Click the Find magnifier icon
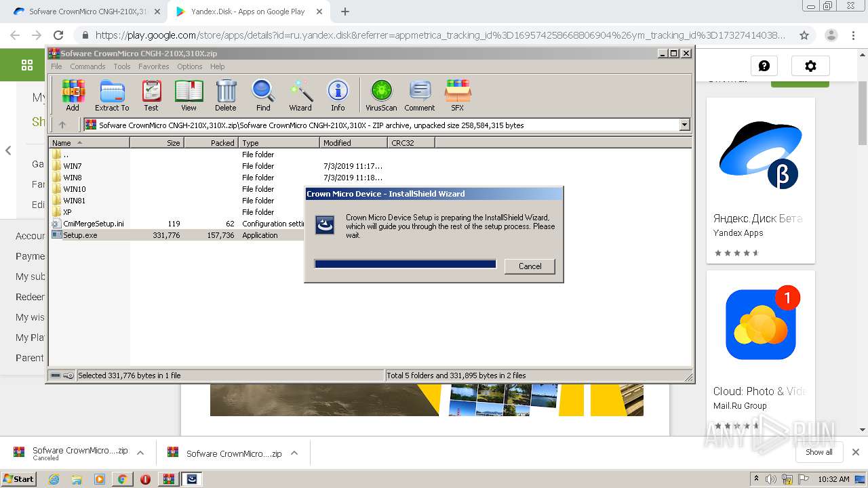 [x=263, y=95]
